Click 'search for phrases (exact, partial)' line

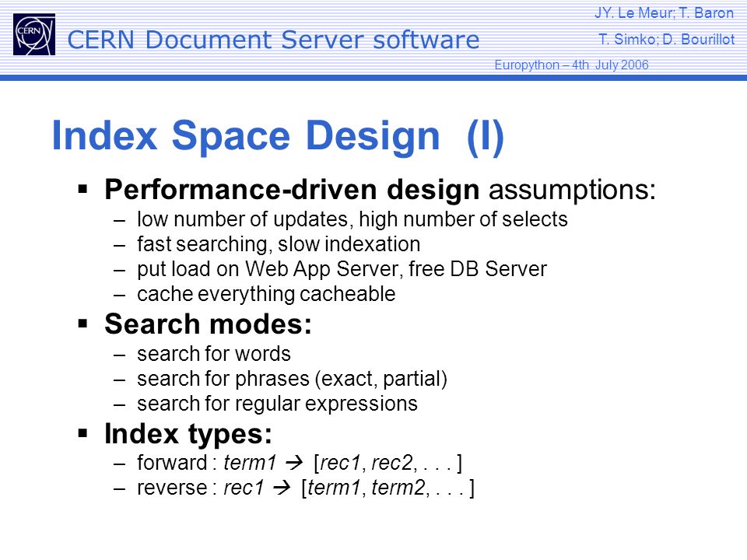[292, 379]
